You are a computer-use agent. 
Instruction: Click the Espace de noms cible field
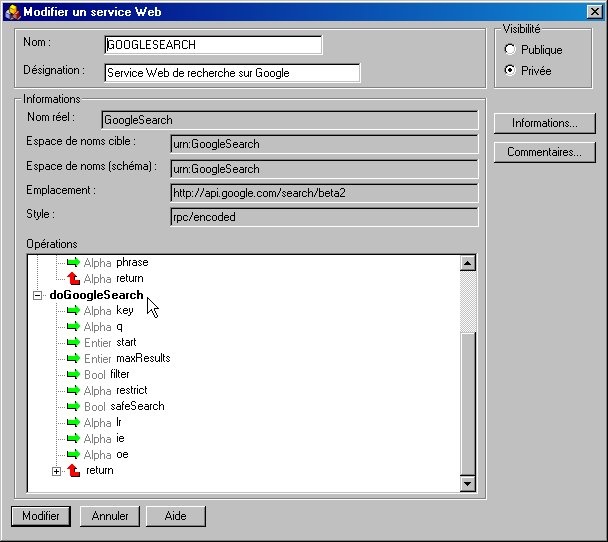pyautogui.click(x=324, y=144)
